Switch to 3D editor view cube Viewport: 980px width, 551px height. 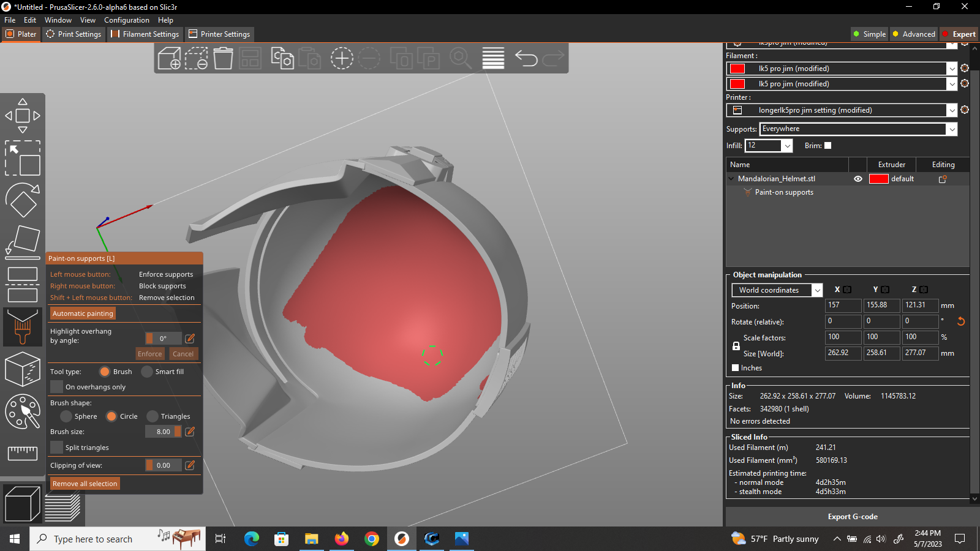tap(22, 504)
